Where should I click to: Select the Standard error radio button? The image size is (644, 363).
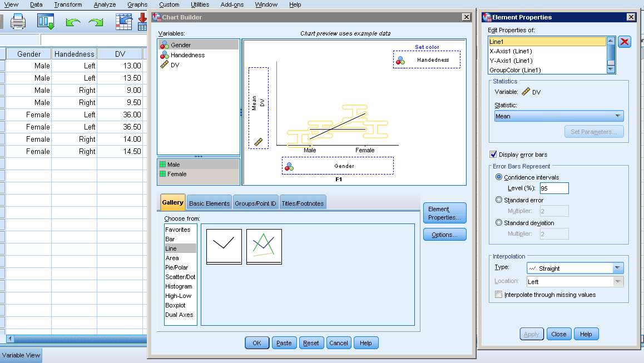(x=498, y=200)
